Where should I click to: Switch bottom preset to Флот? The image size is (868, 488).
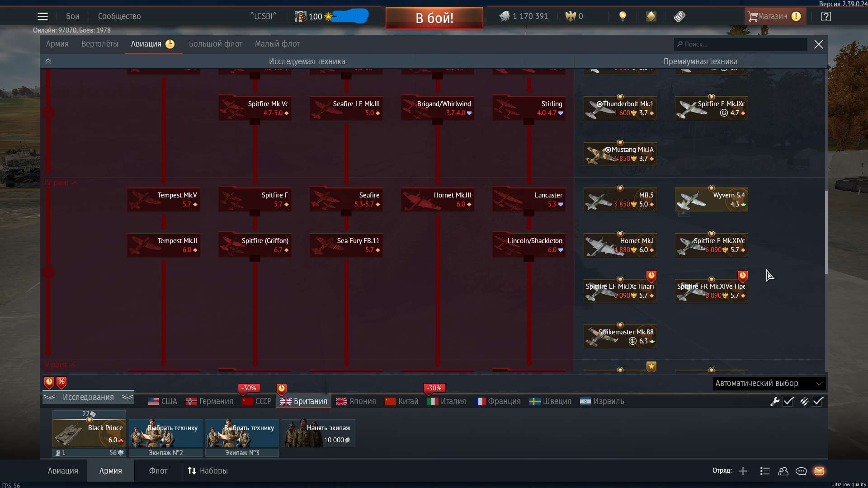[x=158, y=471]
